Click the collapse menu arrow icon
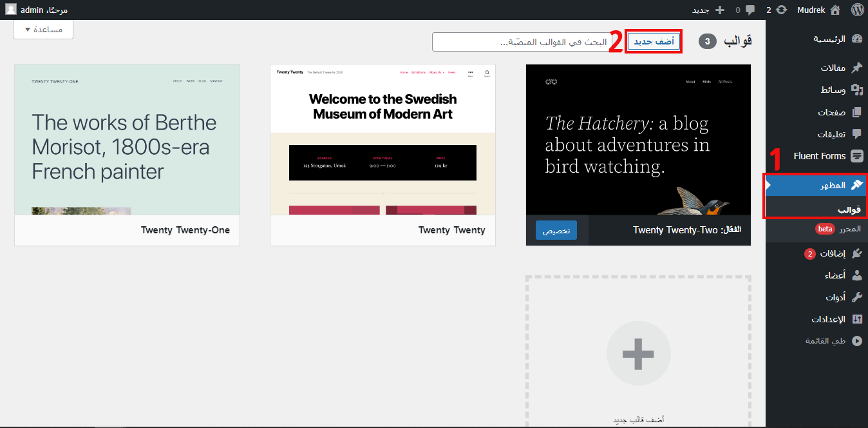This screenshot has width=868, height=428. pos(856,341)
